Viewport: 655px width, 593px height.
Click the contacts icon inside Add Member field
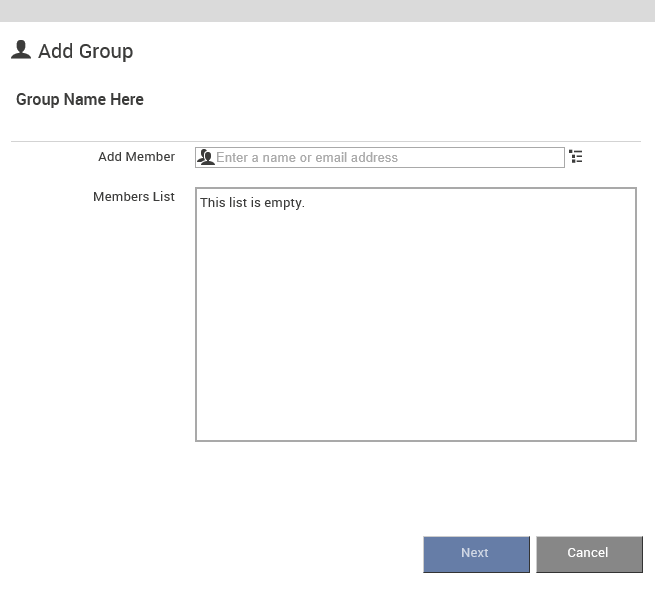(x=206, y=157)
